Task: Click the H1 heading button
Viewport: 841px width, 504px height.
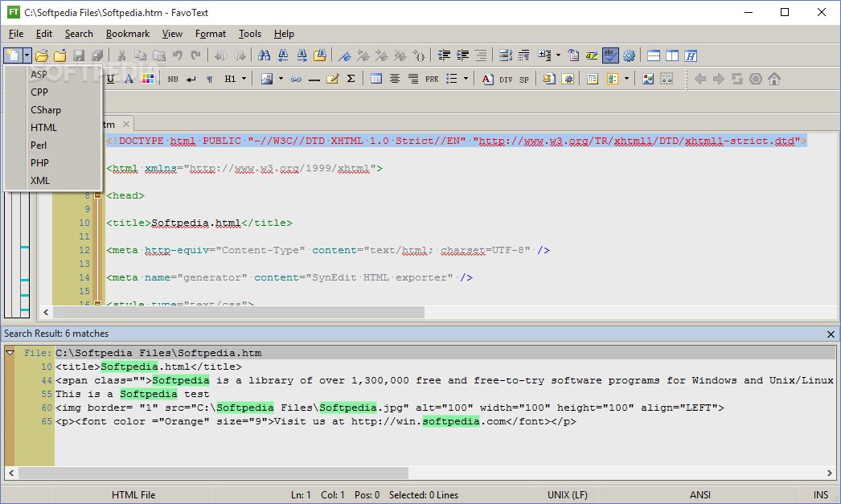Action: 230,79
